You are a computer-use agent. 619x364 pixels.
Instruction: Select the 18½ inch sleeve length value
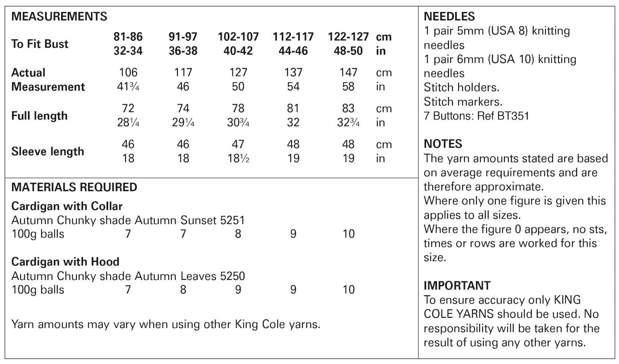click(238, 159)
